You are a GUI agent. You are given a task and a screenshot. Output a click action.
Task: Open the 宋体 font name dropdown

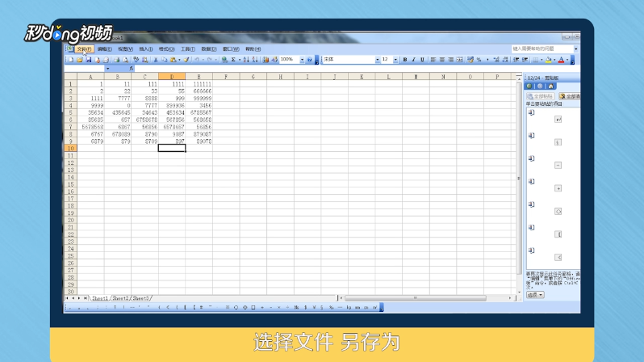378,60
